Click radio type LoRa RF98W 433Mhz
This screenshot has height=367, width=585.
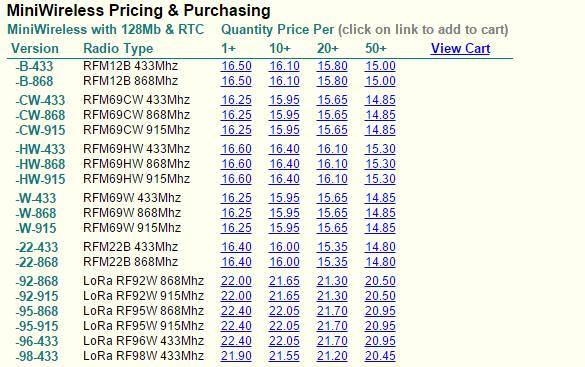[x=144, y=356]
